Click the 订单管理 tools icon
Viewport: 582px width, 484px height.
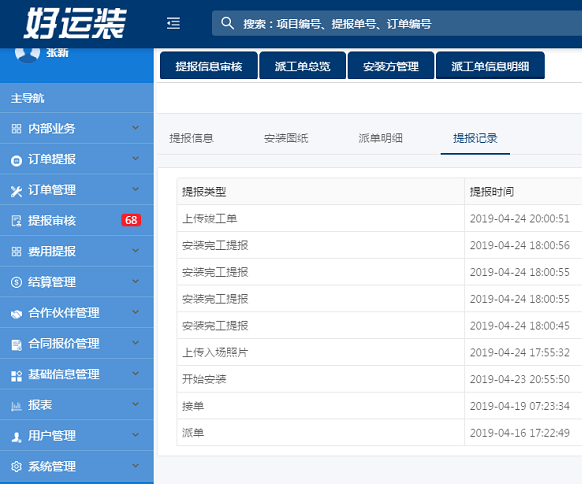pos(16,191)
